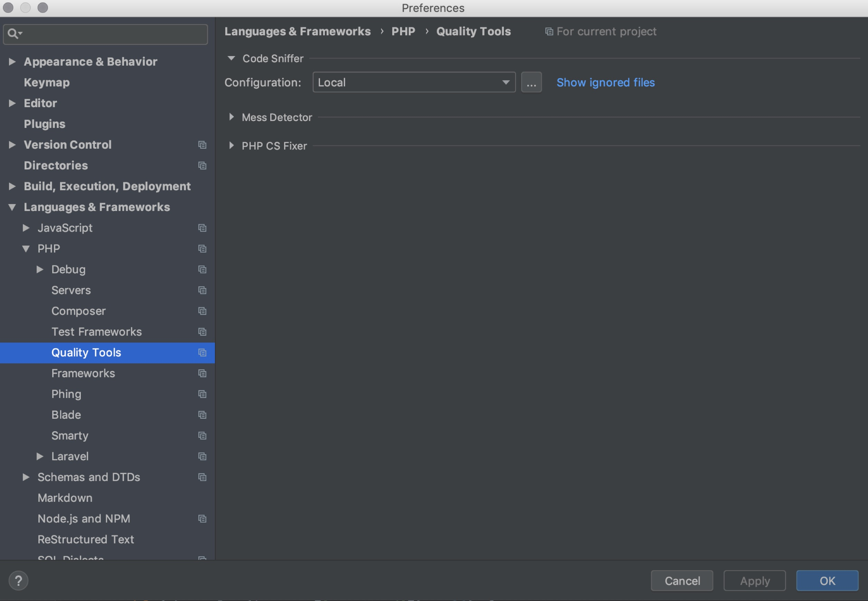
Task: Expand the Editor settings arrow
Action: pyautogui.click(x=12, y=103)
